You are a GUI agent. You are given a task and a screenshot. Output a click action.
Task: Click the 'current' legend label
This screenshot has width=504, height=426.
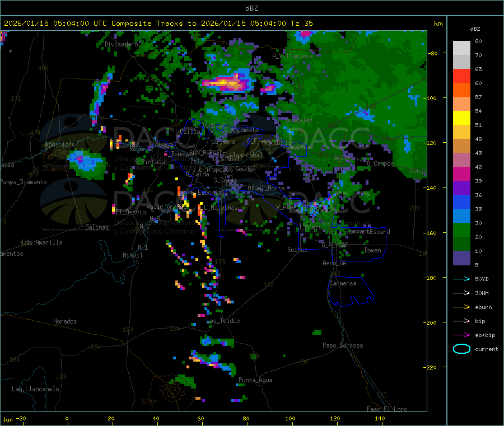click(x=487, y=349)
